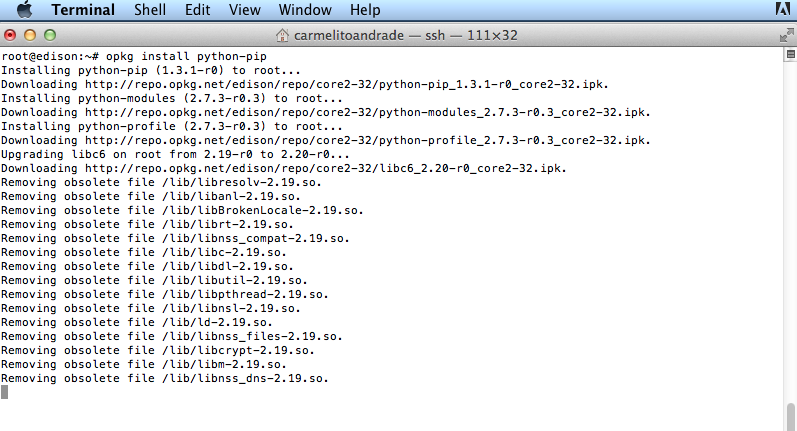This screenshot has height=431, width=797.
Task: Open the View menu
Action: [x=244, y=10]
